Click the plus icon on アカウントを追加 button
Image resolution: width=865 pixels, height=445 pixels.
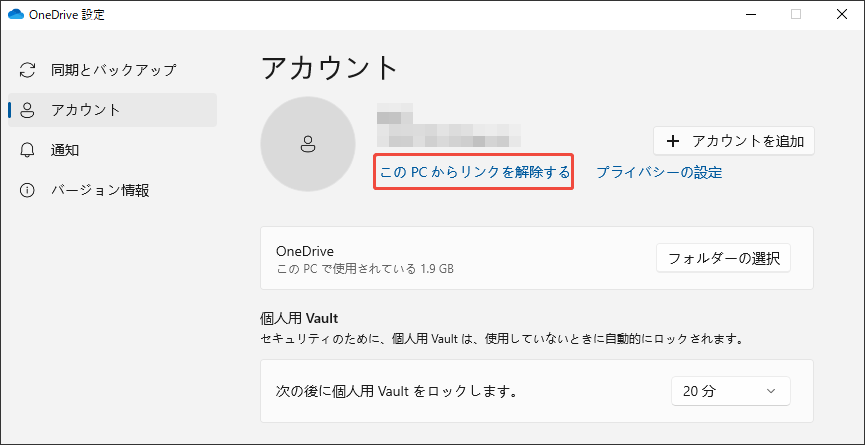coord(672,142)
